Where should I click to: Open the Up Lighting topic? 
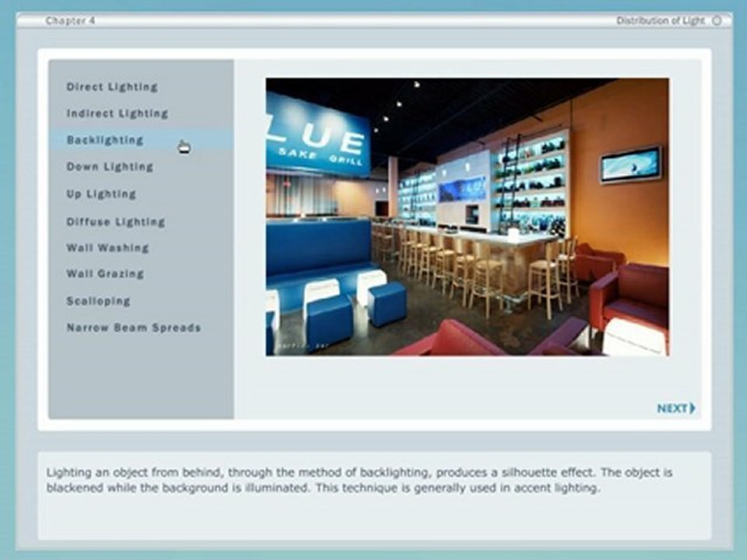(101, 194)
